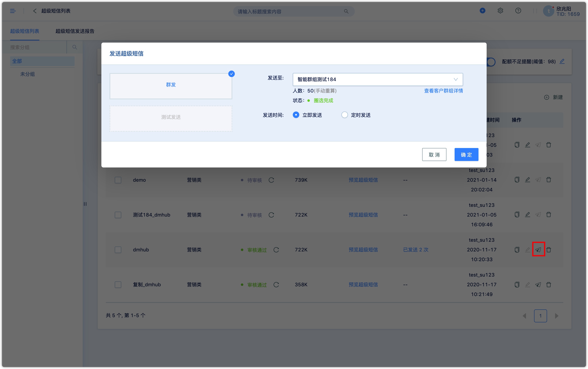
Task: Refresh the demo row audit status
Action: tap(271, 180)
